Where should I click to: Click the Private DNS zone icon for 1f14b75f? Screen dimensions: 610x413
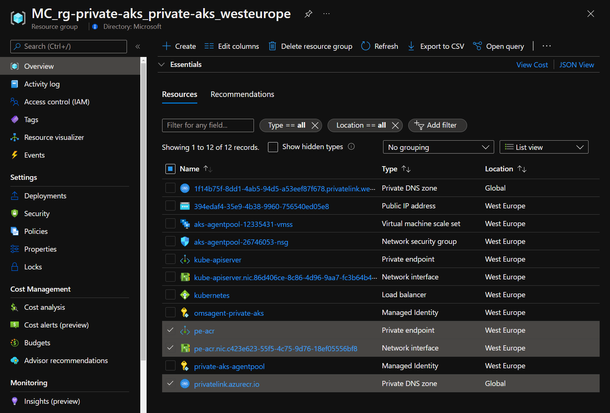coord(185,188)
